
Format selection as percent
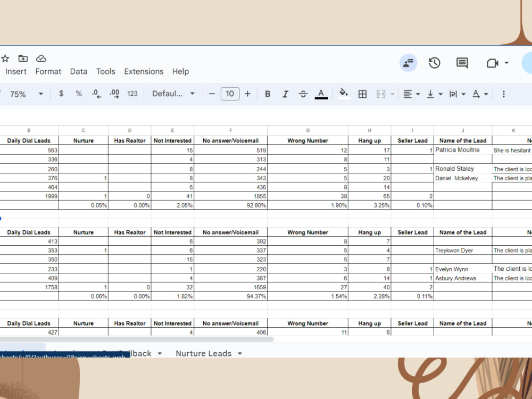(x=79, y=94)
